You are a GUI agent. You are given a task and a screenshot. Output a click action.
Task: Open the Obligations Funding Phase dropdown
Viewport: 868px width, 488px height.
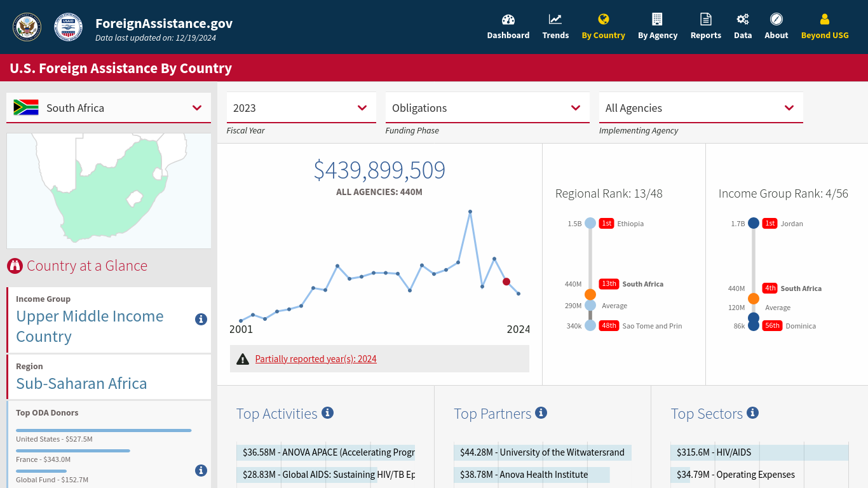pyautogui.click(x=487, y=108)
